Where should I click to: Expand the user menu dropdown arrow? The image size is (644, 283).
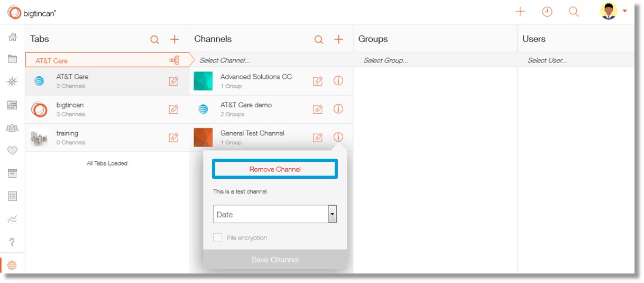(x=625, y=11)
